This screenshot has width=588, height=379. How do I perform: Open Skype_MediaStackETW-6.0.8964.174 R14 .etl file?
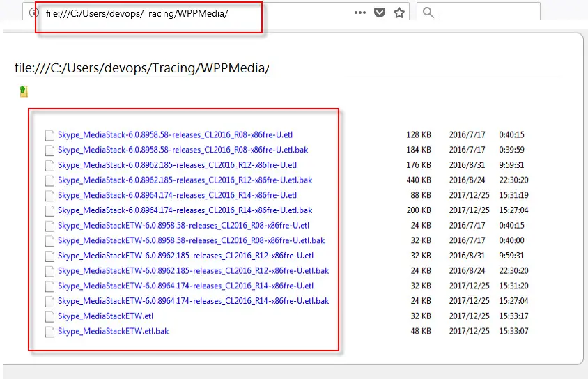point(185,286)
